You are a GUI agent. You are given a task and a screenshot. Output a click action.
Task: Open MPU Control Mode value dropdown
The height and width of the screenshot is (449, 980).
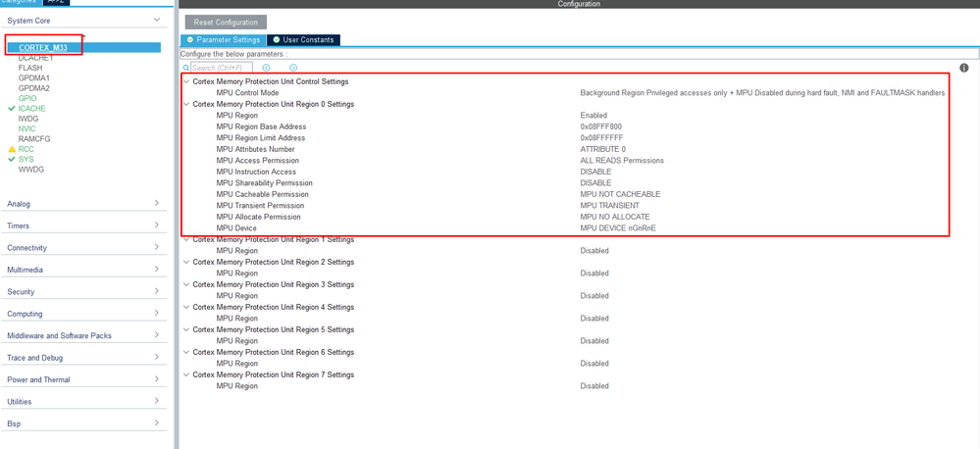(x=762, y=92)
